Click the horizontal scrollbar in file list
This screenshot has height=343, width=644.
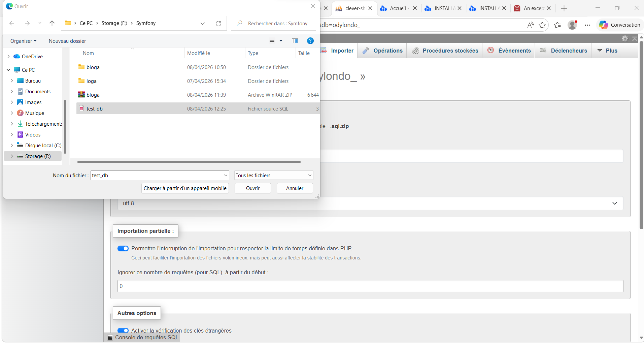point(189,162)
